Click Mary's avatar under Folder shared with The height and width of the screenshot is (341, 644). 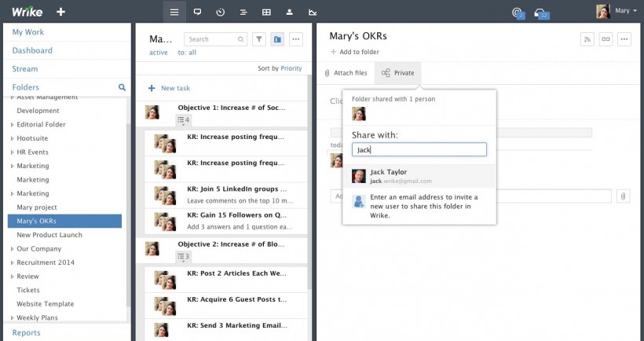(359, 114)
